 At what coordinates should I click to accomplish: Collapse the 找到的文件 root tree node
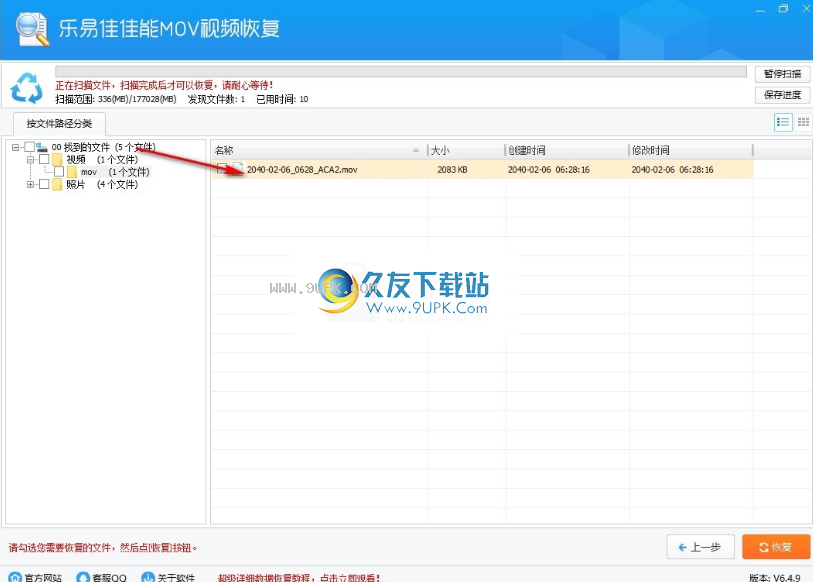(x=16, y=147)
